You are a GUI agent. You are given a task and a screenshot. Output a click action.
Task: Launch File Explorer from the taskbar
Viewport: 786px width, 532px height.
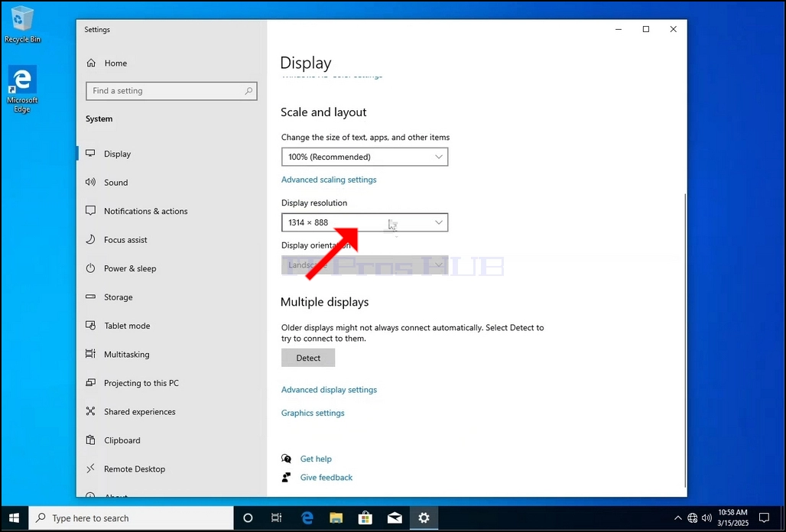336,518
